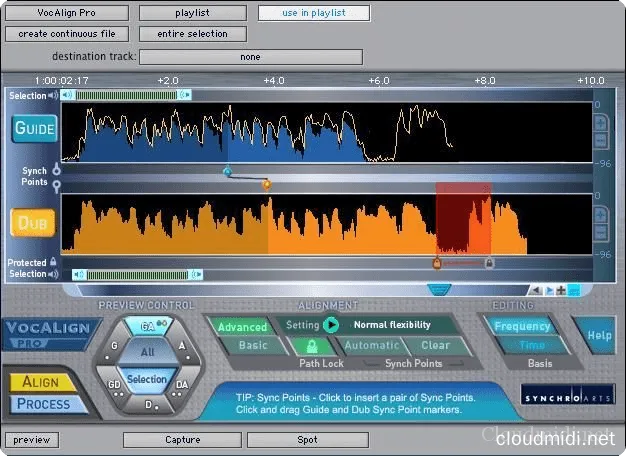
Task: Click the orange Dub sync point marker
Action: point(266,184)
